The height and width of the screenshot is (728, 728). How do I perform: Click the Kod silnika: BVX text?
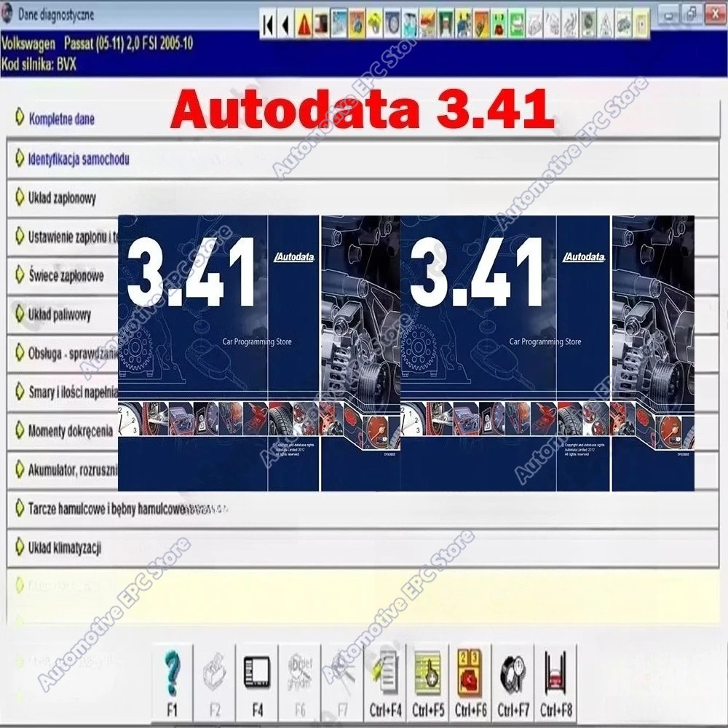39,64
